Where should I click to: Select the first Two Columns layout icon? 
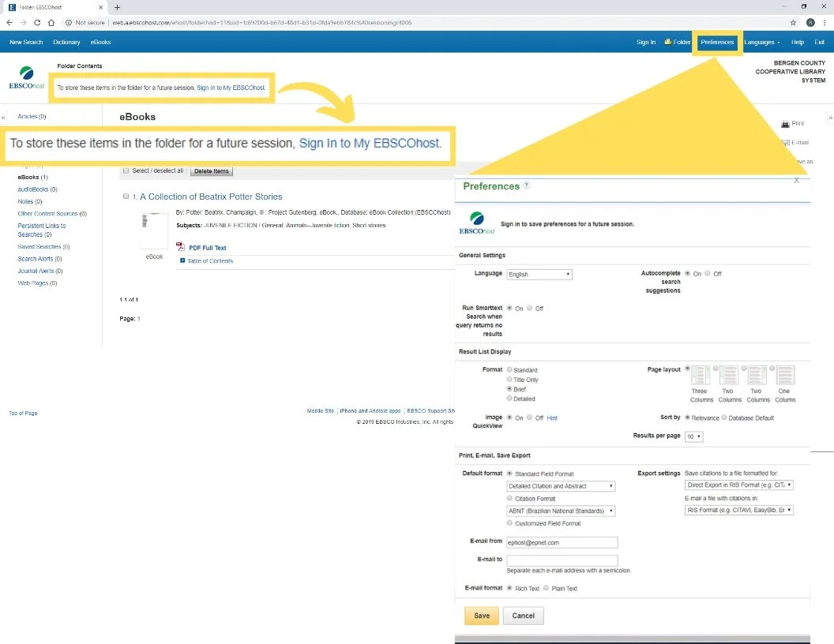729,375
